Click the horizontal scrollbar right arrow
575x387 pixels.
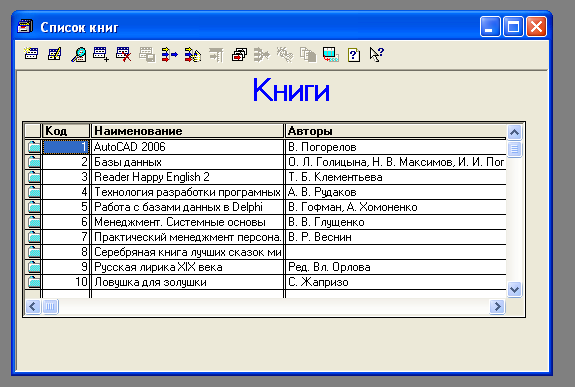[497, 306]
